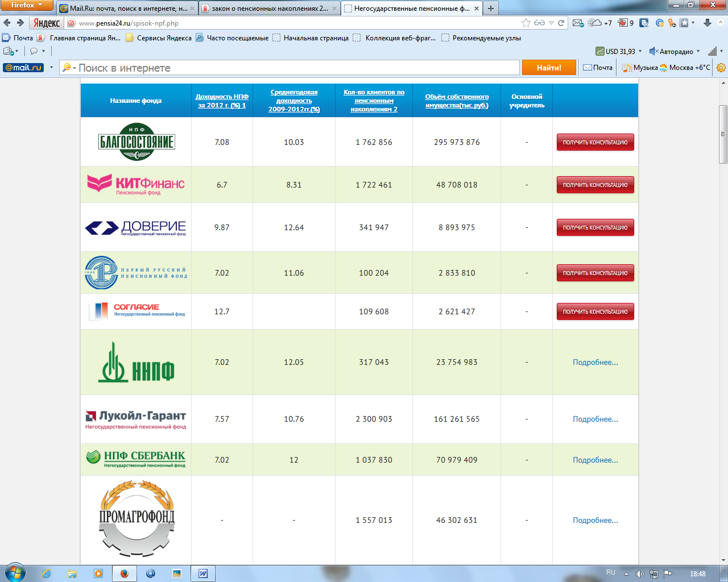Get consultation for the Доверие fund
The height and width of the screenshot is (582, 728).
pyautogui.click(x=595, y=227)
